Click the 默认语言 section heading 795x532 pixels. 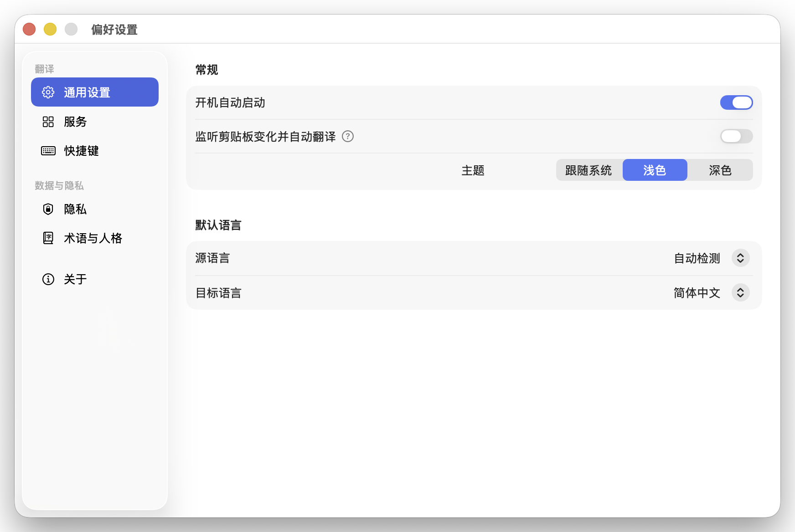pyautogui.click(x=218, y=225)
